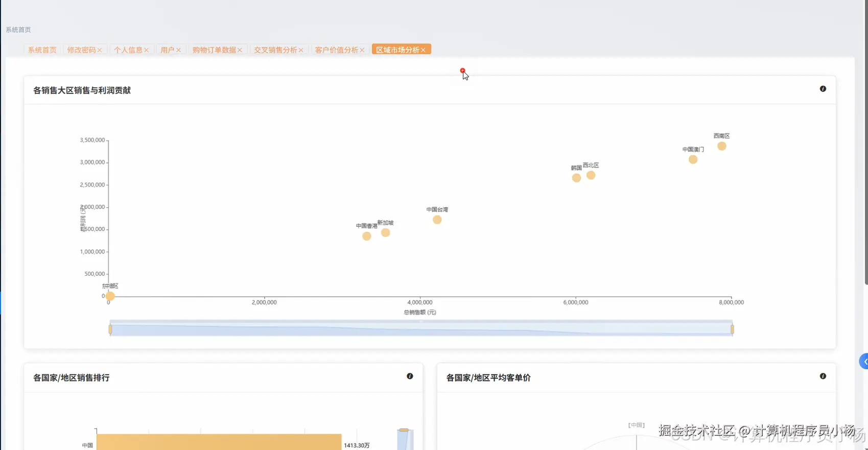This screenshot has width=868, height=450.
Task: Close the 用户 tab
Action: 178,50
